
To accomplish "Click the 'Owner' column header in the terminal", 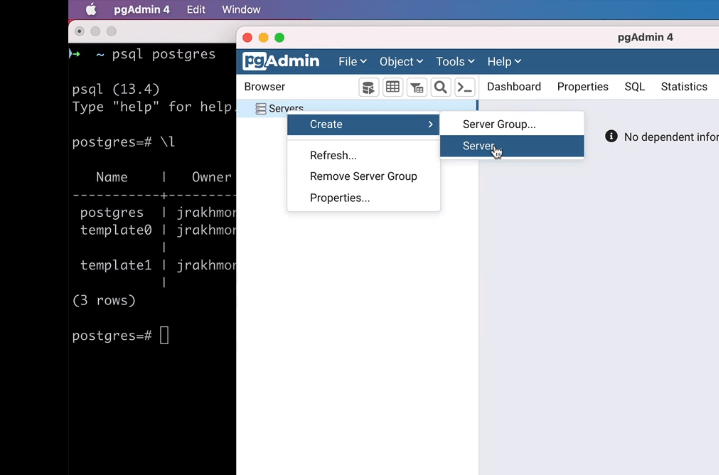I will [211, 177].
